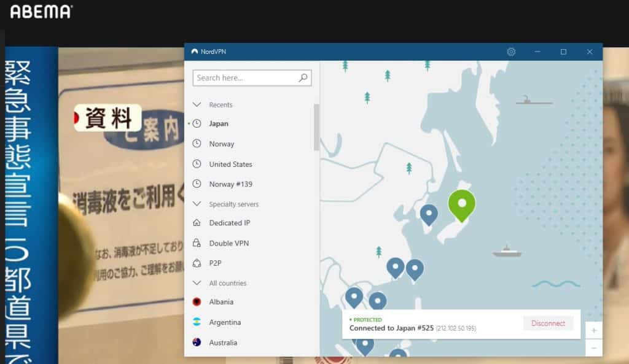Close the NordVPN window
This screenshot has width=629, height=364.
[x=589, y=52]
